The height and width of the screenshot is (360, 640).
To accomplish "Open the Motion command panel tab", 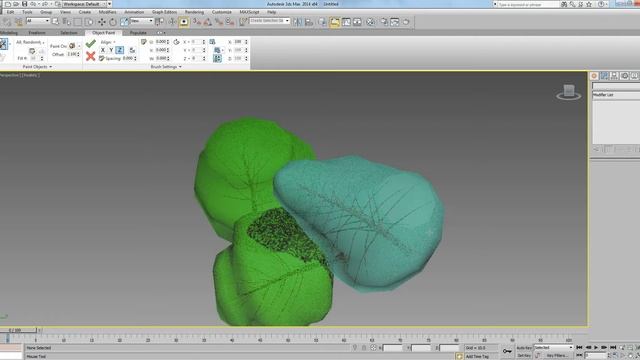I will [x=624, y=76].
